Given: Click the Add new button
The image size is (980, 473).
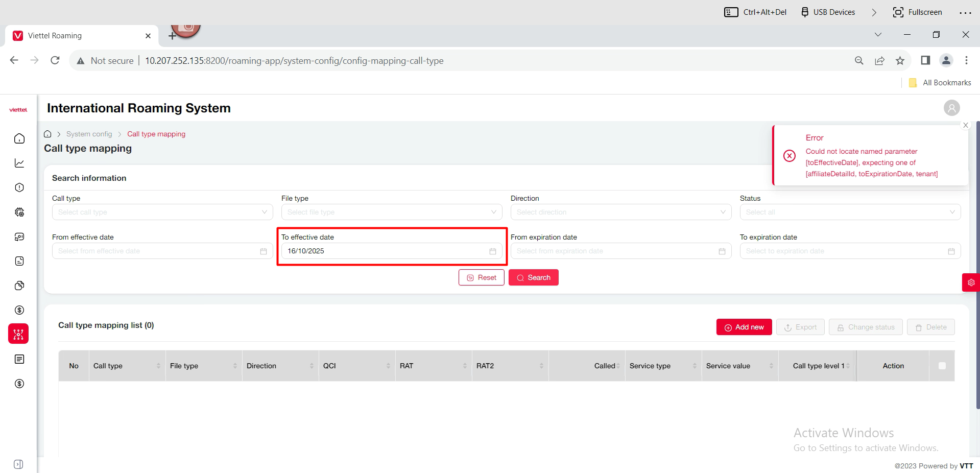Looking at the screenshot, I should (x=744, y=327).
